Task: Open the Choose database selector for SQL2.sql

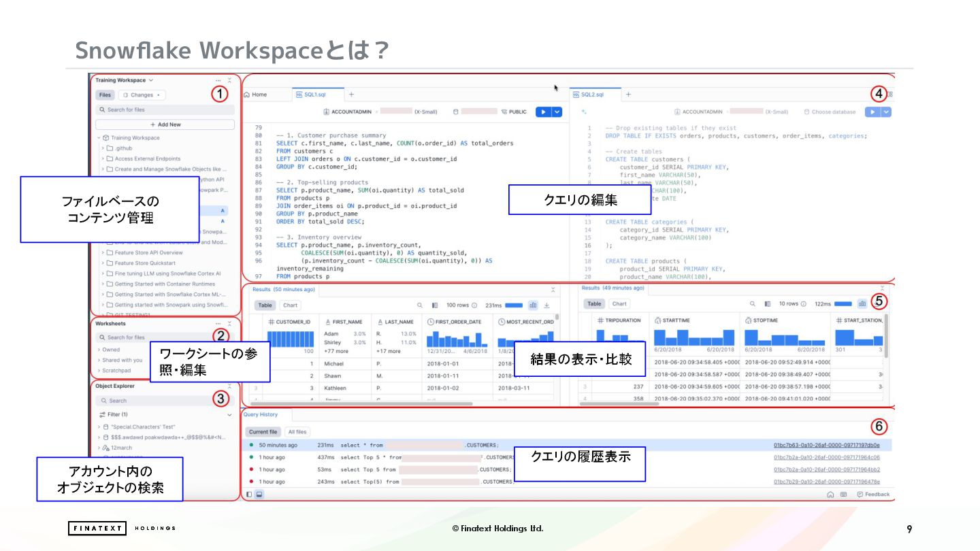Action: pos(830,112)
